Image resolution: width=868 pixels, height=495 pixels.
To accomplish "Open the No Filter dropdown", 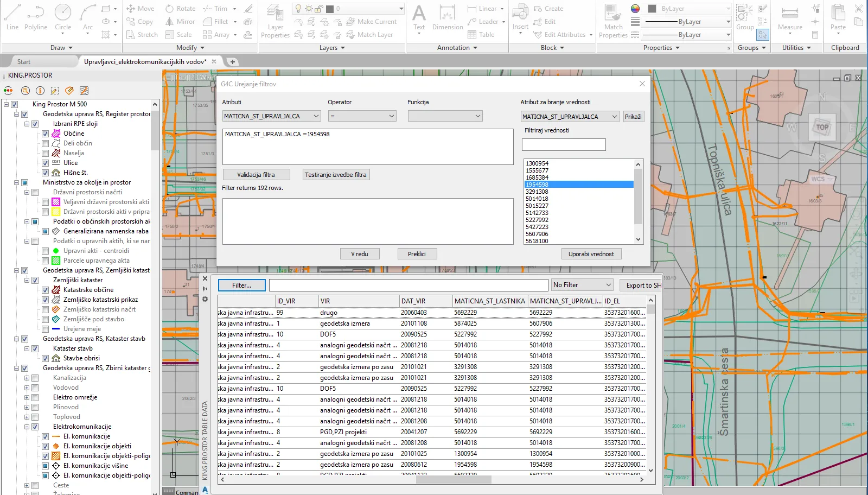I will point(582,285).
